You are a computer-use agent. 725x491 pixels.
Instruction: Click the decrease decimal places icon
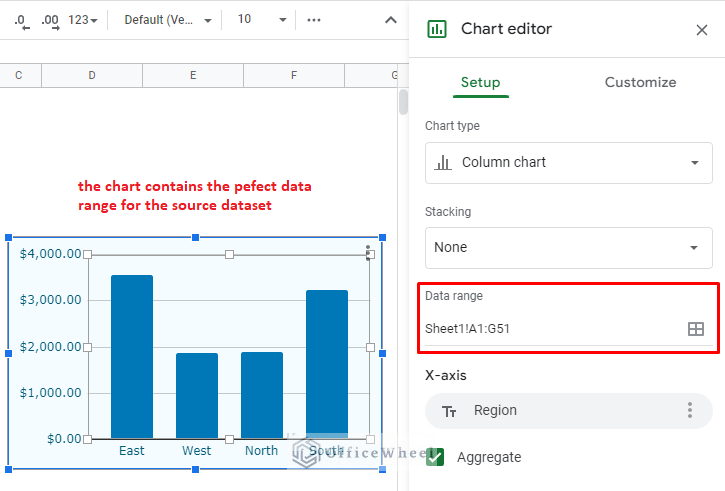point(21,21)
